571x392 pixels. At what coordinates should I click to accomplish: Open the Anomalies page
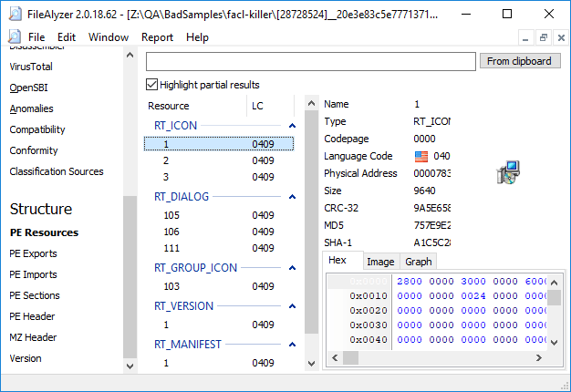[x=31, y=108]
